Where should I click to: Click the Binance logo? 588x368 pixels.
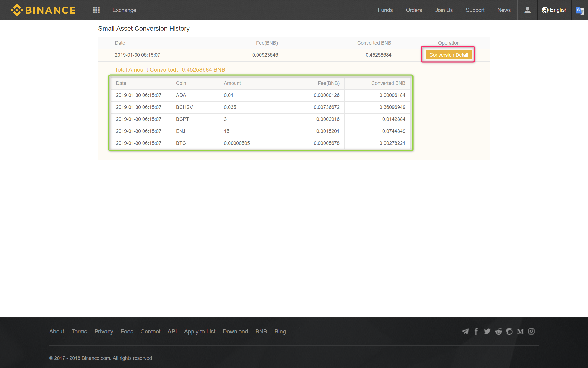click(43, 10)
